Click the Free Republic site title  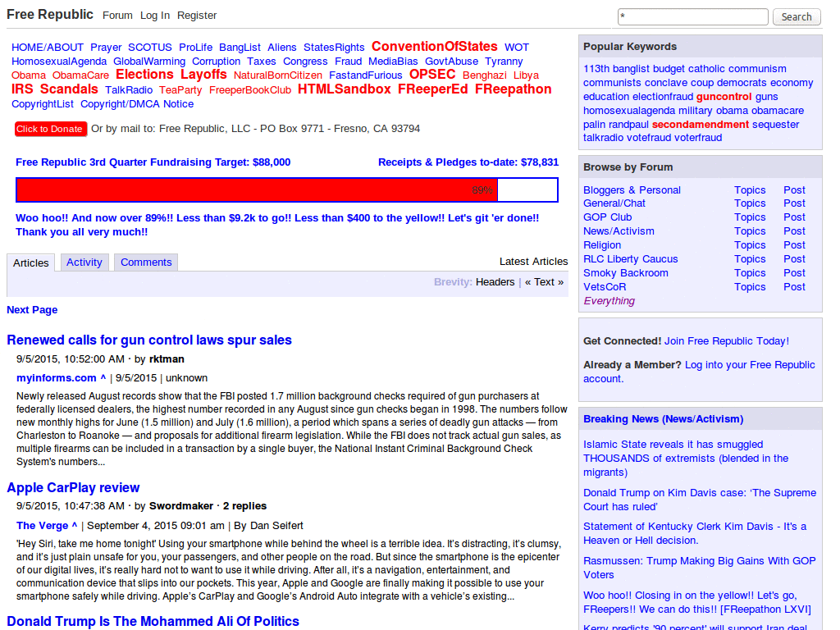pos(50,15)
